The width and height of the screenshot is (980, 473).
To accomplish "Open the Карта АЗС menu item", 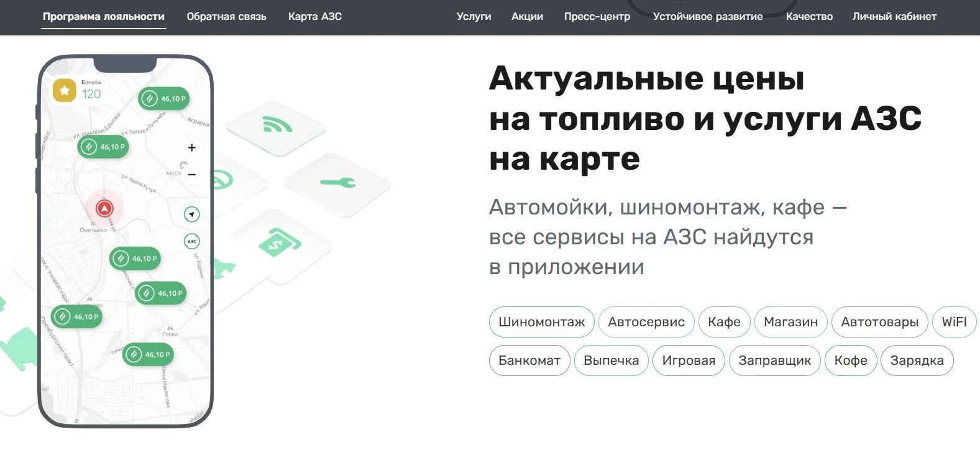I will tap(315, 17).
